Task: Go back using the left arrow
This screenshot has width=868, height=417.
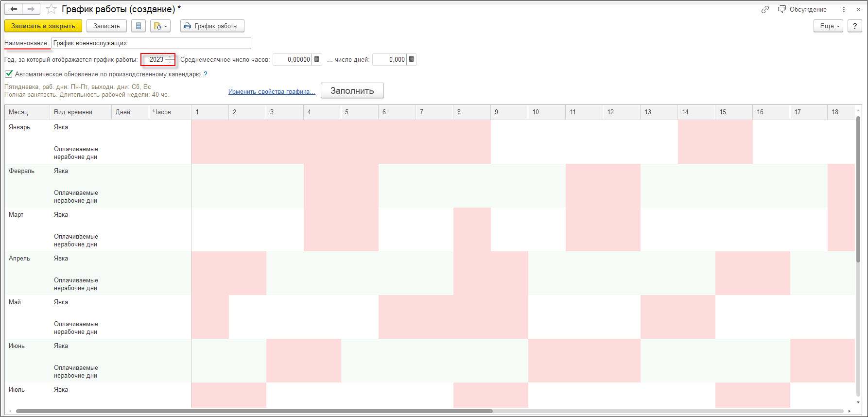Action: click(x=14, y=9)
